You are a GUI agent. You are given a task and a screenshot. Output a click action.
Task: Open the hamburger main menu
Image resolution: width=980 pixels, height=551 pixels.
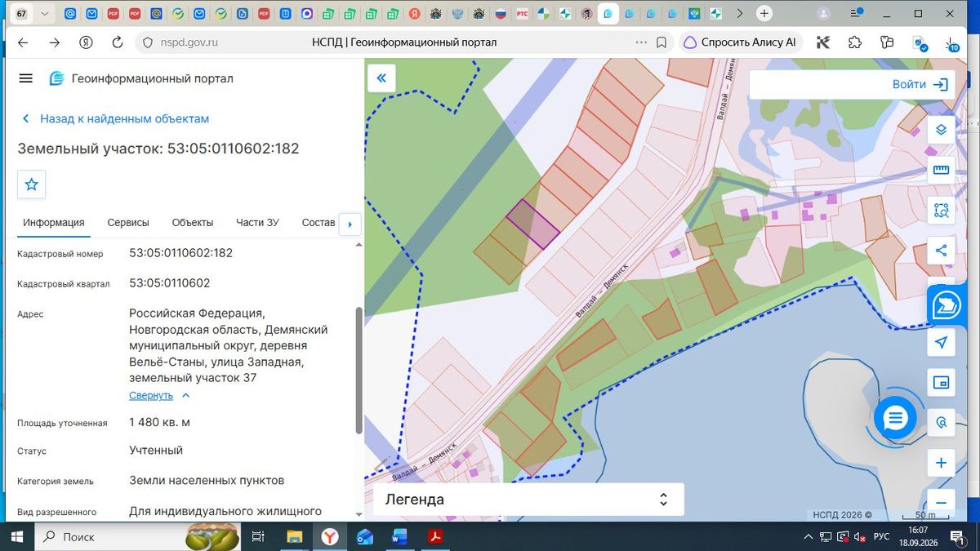click(x=25, y=78)
